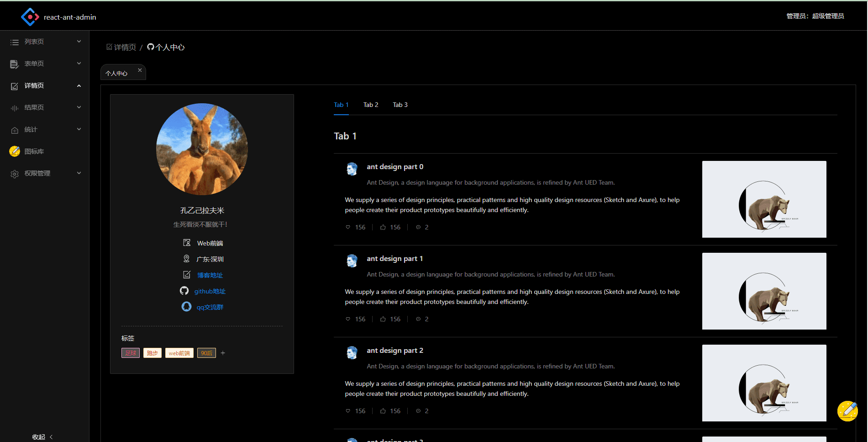This screenshot has width=868, height=442.
Task: Click the 权限管理 gear icon in sidebar
Action: 15,174
